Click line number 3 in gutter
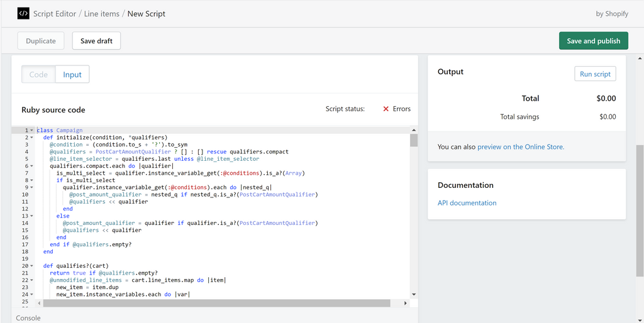The image size is (644, 323). (x=26, y=145)
